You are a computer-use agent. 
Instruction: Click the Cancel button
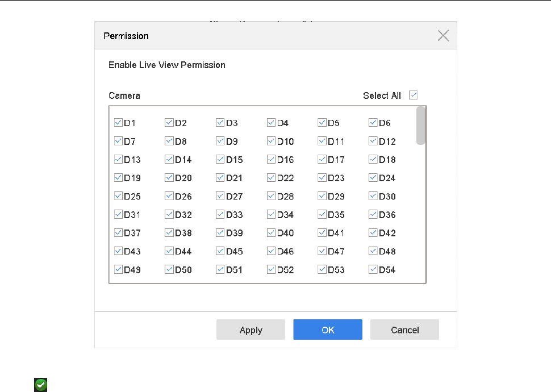[404, 330]
